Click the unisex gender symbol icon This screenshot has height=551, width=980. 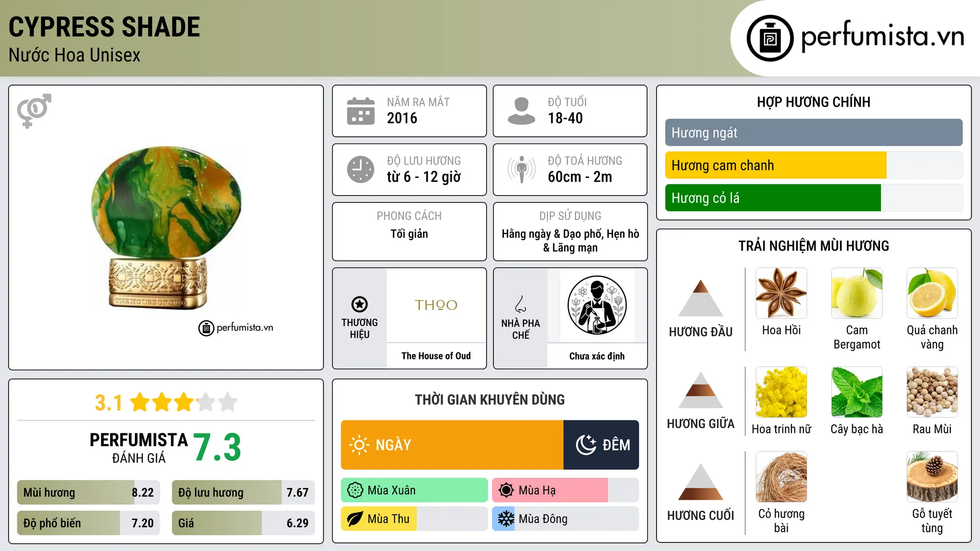coord(34,110)
